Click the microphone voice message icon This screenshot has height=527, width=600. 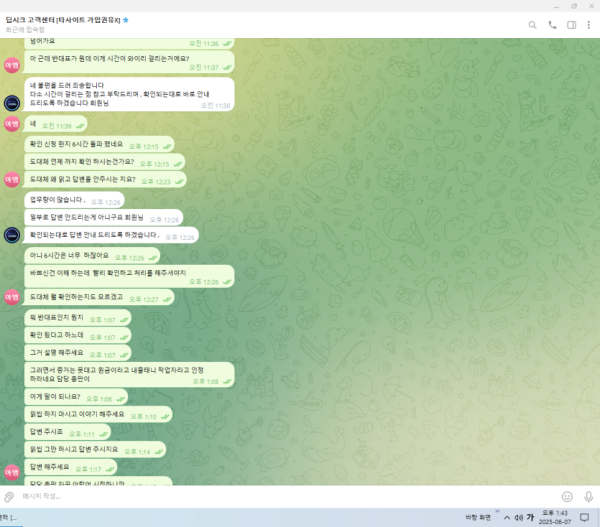[589, 497]
